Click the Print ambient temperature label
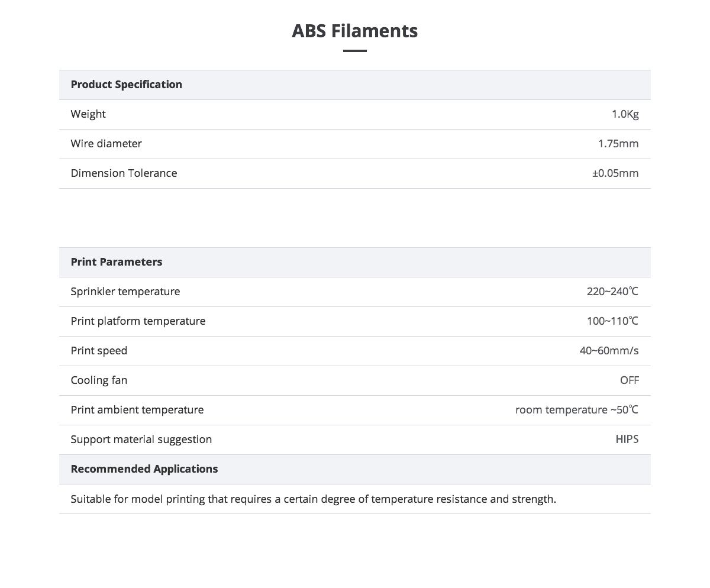 pyautogui.click(x=137, y=410)
